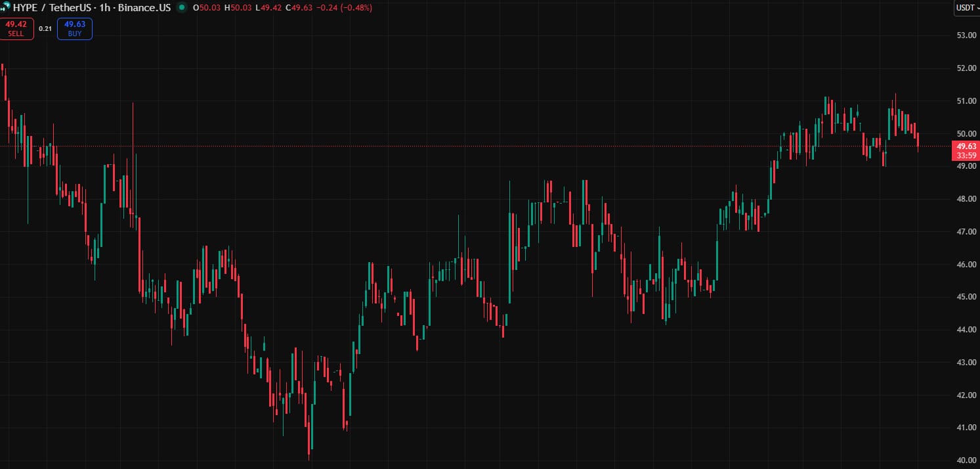Open the USDT currency dropdown
This screenshot has height=469, width=980.
[x=967, y=8]
